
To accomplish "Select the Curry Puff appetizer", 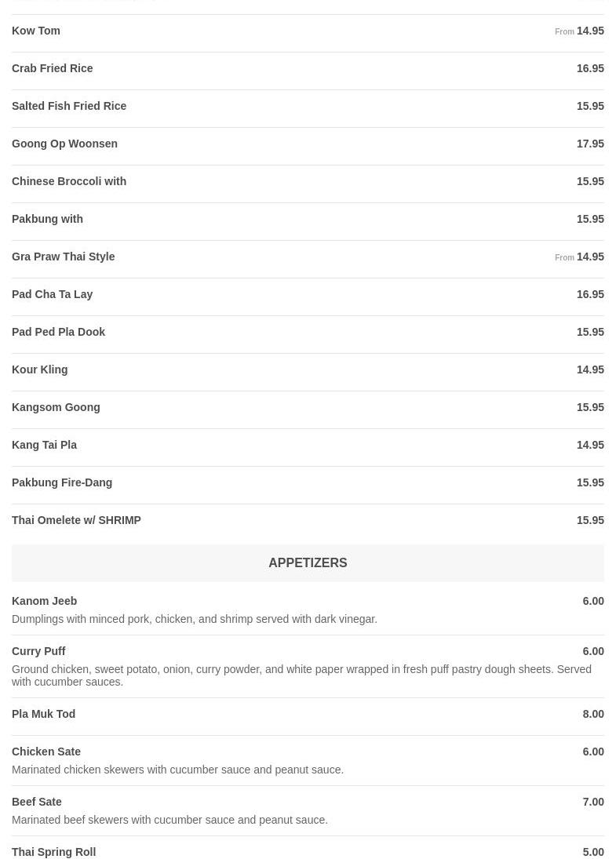I will [x=38, y=651].
